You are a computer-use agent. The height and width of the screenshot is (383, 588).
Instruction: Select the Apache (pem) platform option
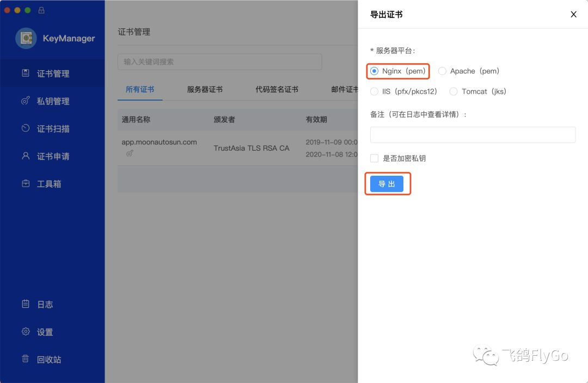(442, 71)
